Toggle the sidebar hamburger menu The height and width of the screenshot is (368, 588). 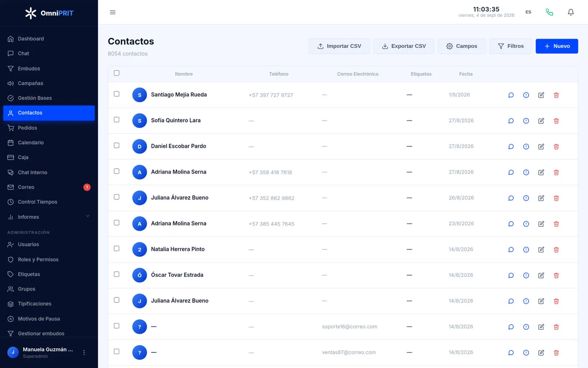tap(113, 12)
